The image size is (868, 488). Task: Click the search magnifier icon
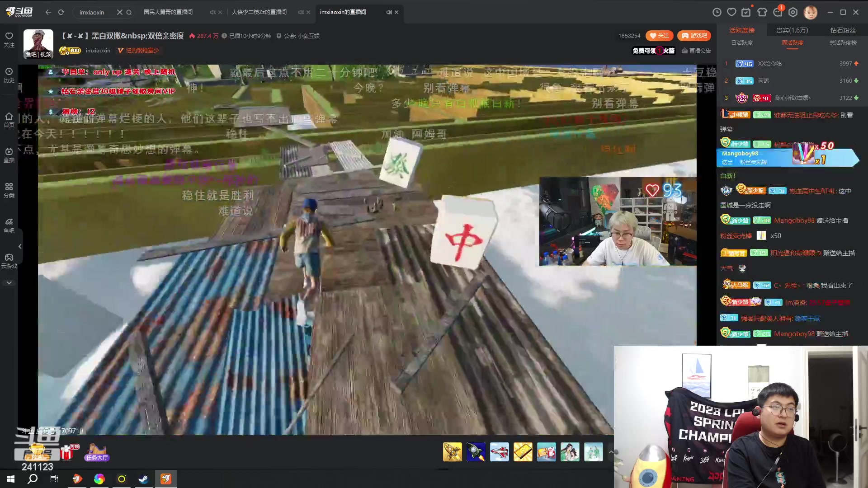(129, 12)
